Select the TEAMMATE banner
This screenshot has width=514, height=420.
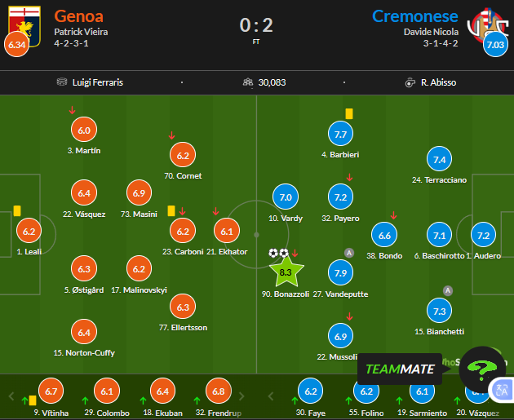(399, 369)
